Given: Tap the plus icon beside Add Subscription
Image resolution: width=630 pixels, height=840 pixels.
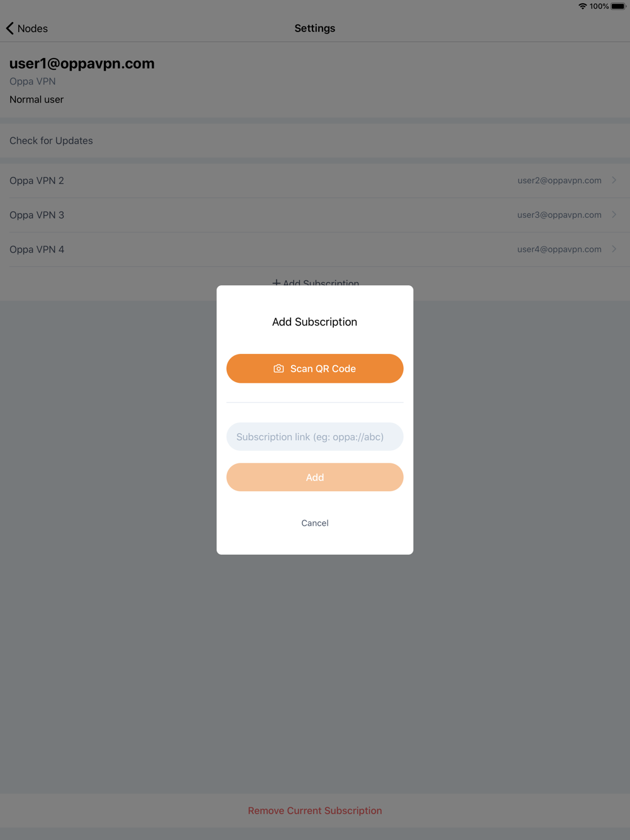Looking at the screenshot, I should click(276, 283).
